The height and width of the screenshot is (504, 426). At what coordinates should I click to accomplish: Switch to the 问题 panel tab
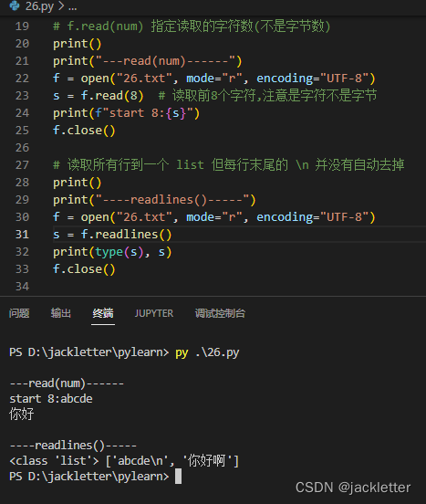pyautogui.click(x=19, y=313)
